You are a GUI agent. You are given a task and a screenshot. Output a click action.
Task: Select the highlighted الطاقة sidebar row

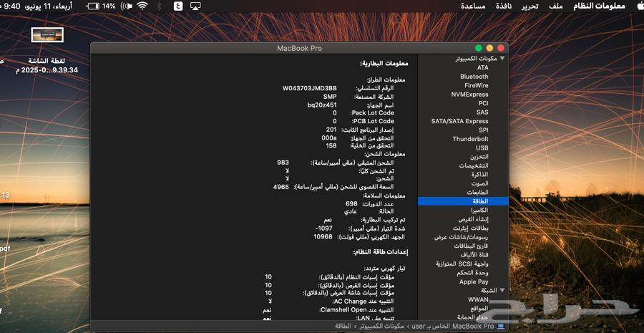point(463,201)
